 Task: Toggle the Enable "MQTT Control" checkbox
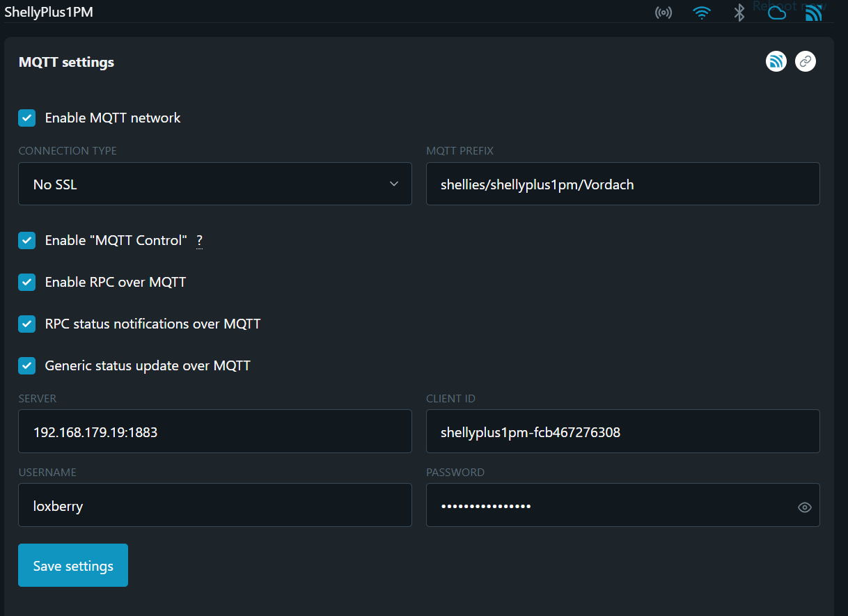(x=27, y=240)
